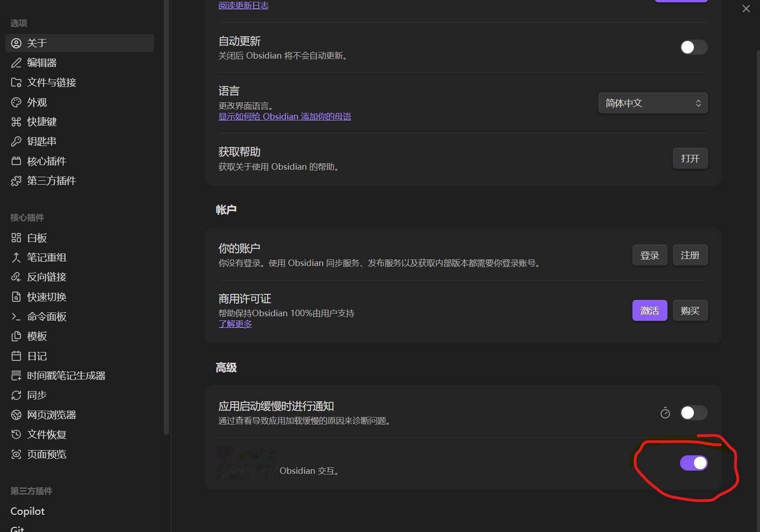Screen dimensions: 760x532
Task: Click the terminal prompt icon beside 命令面板
Action: point(16,317)
